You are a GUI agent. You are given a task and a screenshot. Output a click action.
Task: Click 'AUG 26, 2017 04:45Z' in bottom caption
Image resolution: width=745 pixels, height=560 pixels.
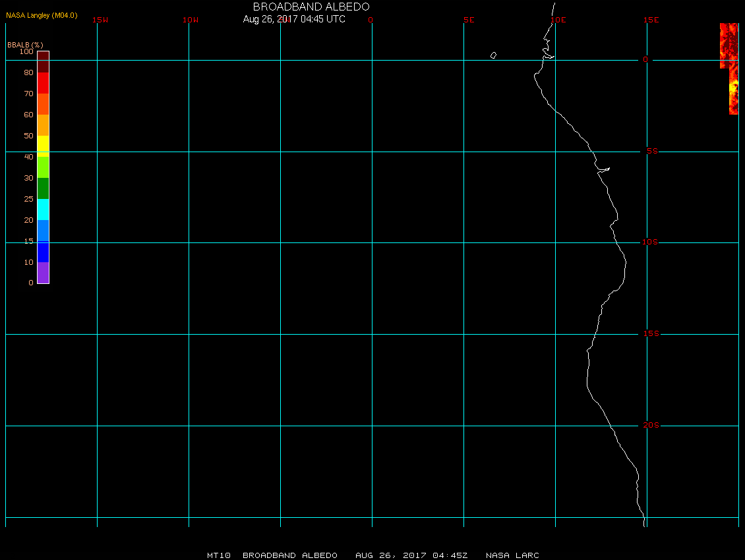411,555
